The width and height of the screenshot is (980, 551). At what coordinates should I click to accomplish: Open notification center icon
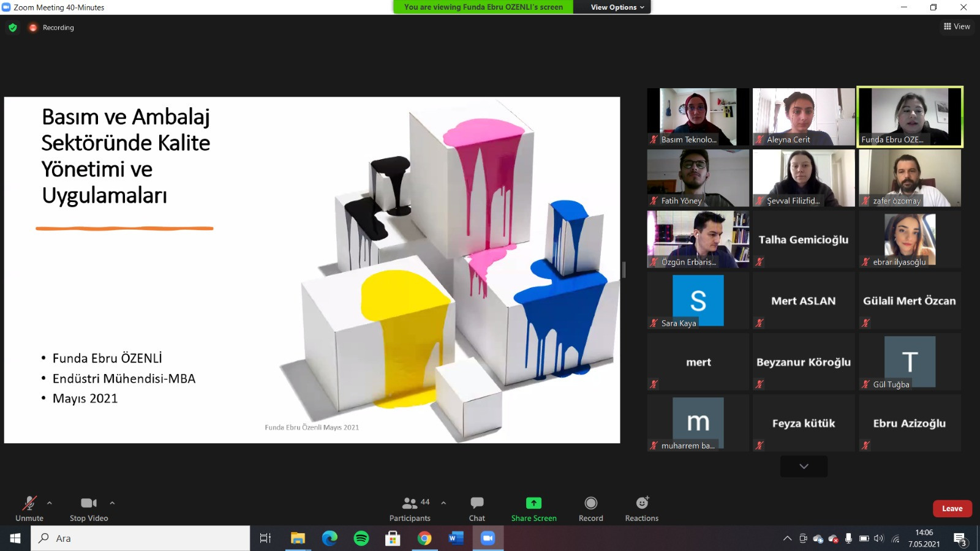tap(960, 539)
